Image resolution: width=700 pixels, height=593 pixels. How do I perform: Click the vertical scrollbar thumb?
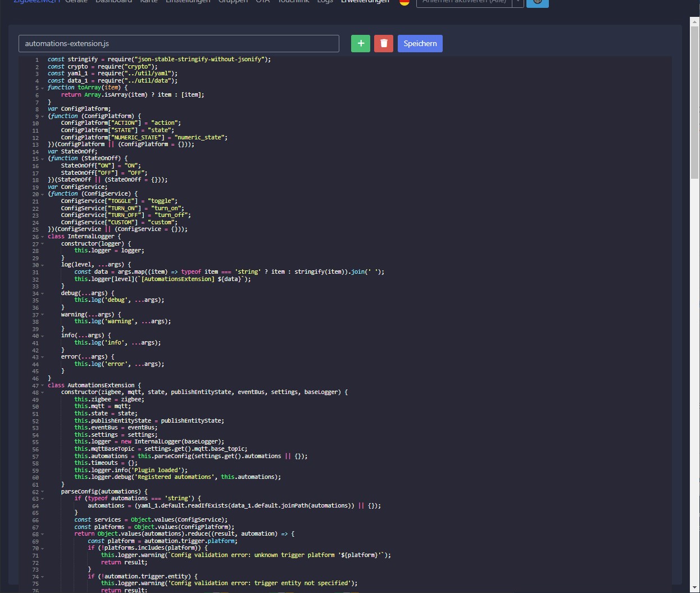pos(694,102)
